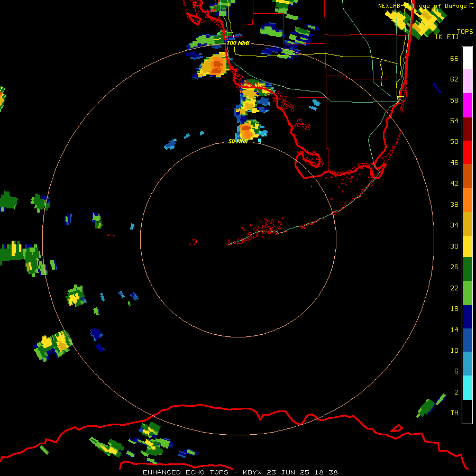Click the 46 value on the scale
Image resolution: width=476 pixels, height=476 pixels.
click(454, 163)
